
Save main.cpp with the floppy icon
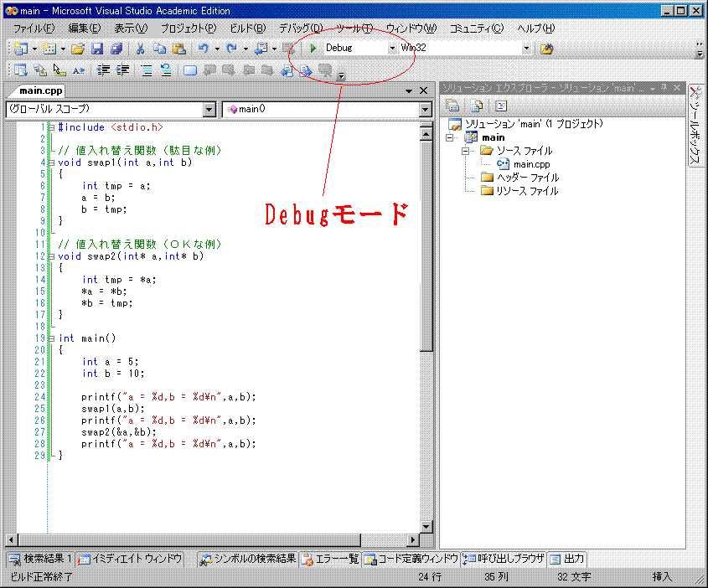tap(97, 49)
